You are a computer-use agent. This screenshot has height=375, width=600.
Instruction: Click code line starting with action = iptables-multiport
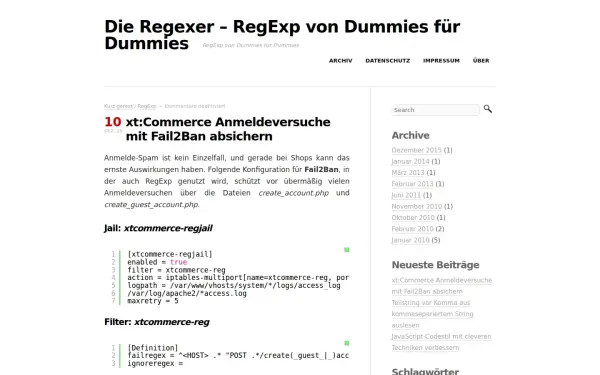tap(238, 277)
